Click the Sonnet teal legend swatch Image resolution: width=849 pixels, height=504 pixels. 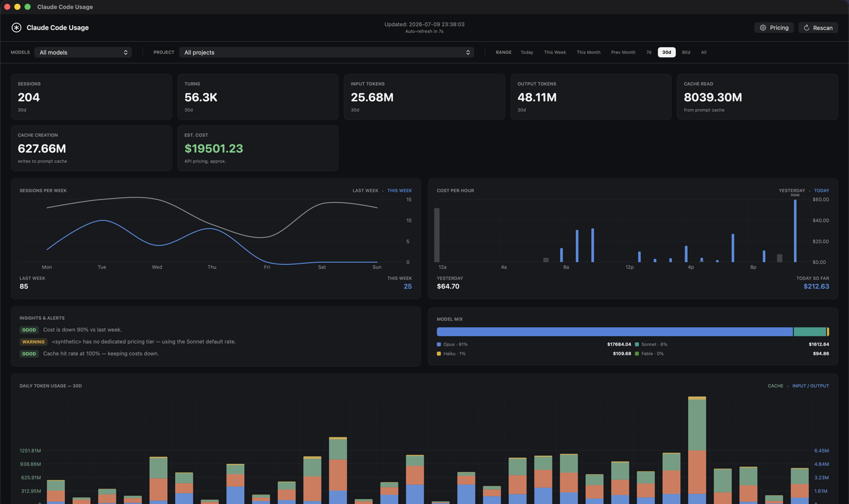coord(637,344)
